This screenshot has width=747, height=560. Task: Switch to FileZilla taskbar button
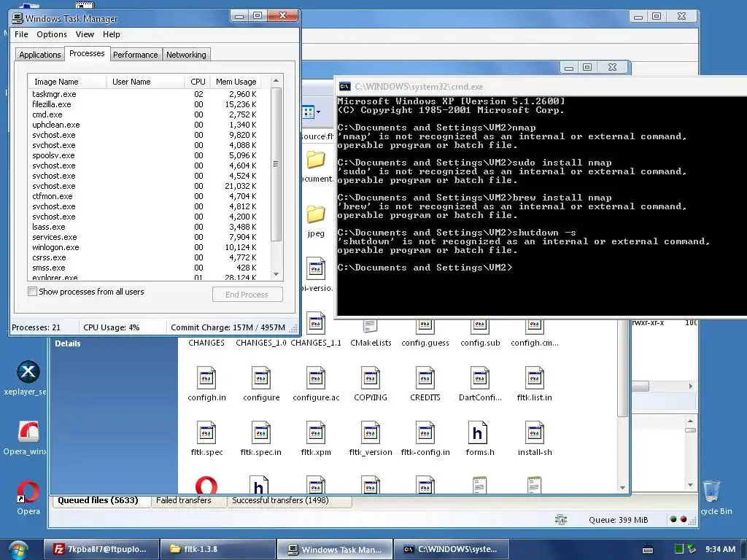click(101, 550)
